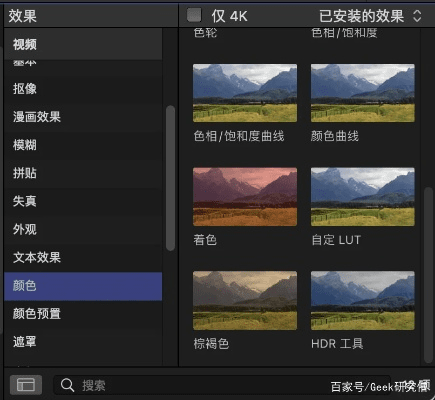Click the effects grid scrollbar
435x400 pixels.
tap(428, 275)
